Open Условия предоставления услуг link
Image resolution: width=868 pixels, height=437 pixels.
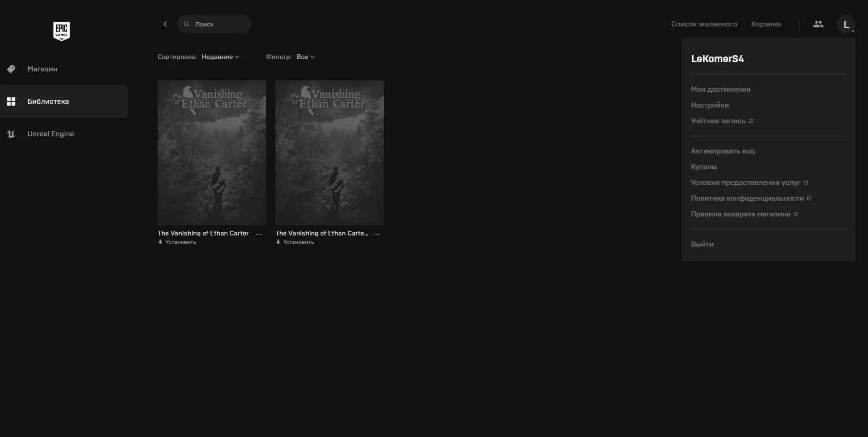(746, 183)
